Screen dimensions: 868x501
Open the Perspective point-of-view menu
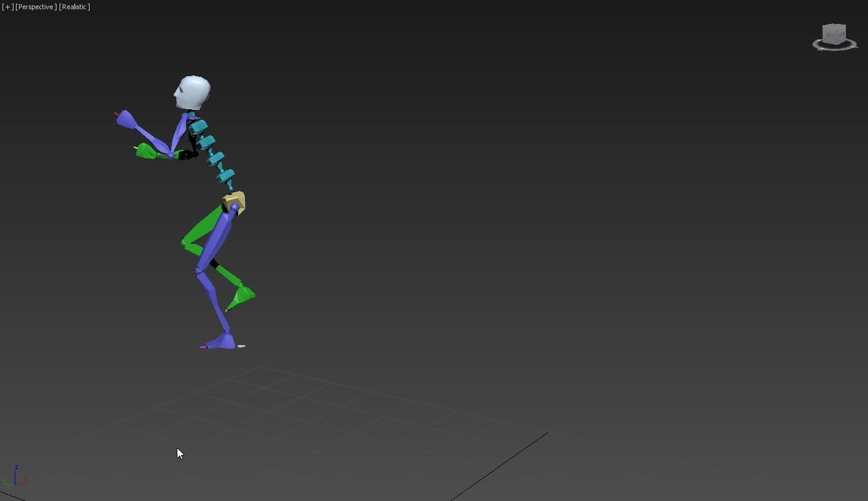point(36,7)
